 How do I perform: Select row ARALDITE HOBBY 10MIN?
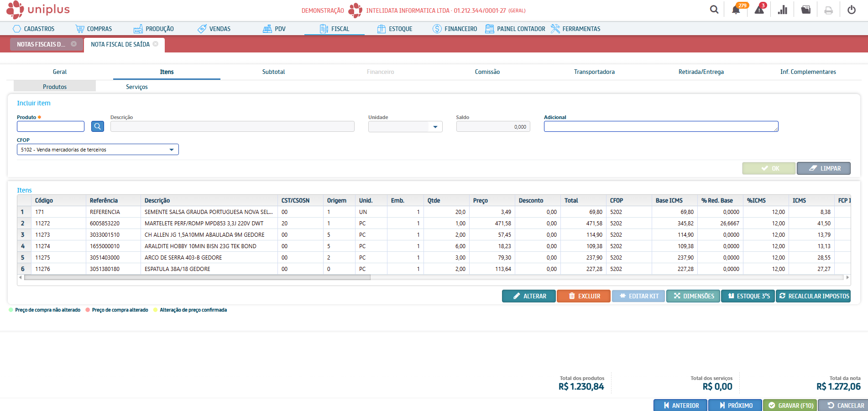434,246
